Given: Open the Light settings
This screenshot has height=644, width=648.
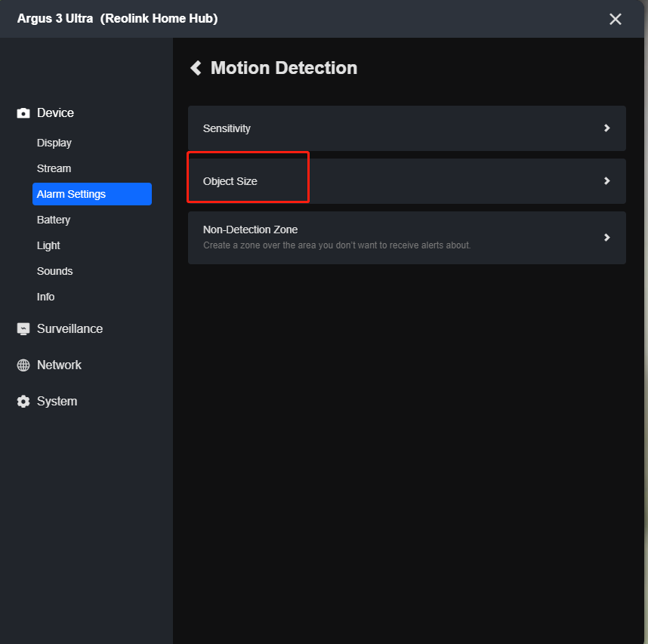Looking at the screenshot, I should point(48,245).
